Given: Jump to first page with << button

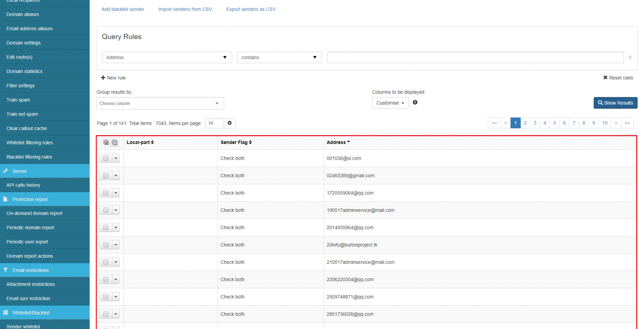Looking at the screenshot, I should click(494, 123).
